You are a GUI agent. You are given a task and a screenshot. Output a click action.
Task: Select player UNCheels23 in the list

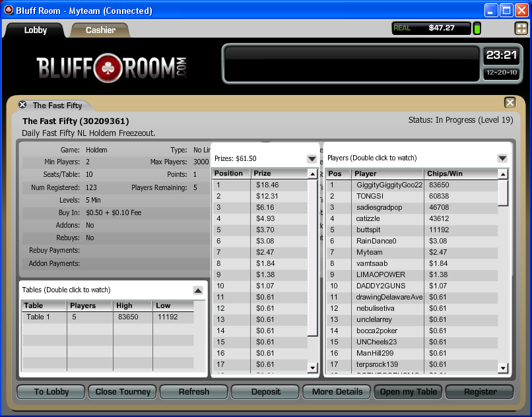(412, 342)
